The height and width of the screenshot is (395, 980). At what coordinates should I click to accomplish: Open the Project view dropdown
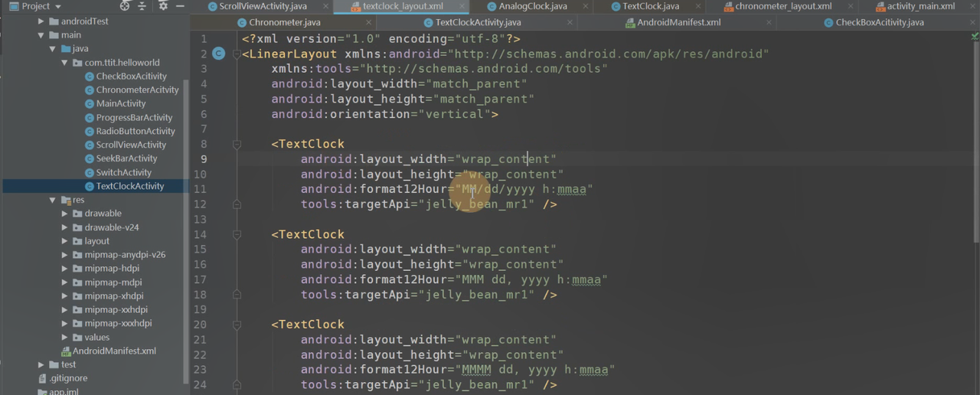click(34, 6)
